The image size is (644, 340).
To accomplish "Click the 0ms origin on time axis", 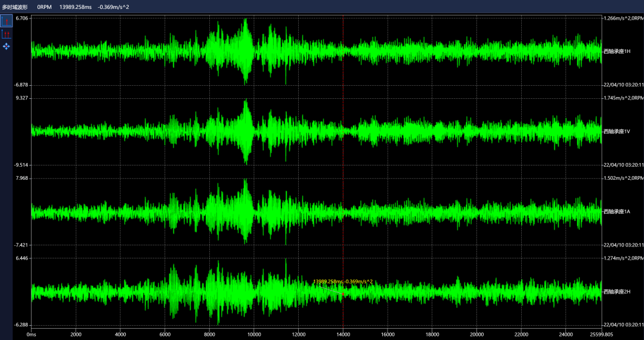I will pos(32,334).
